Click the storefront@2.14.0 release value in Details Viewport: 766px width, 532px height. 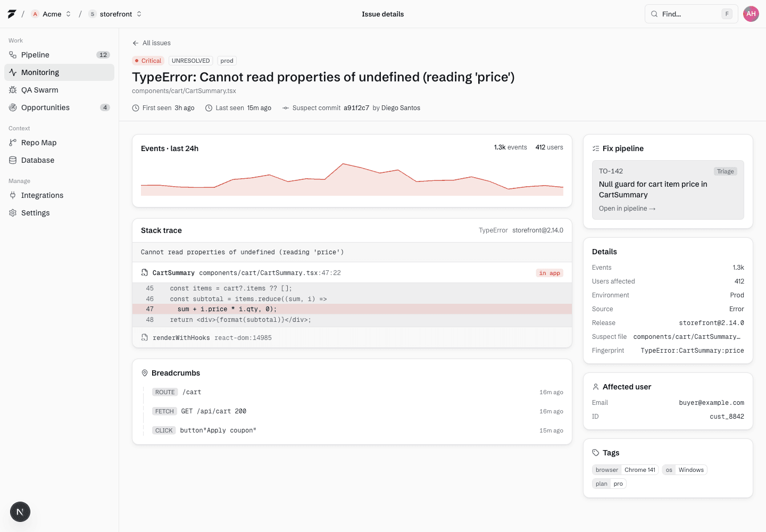click(x=711, y=323)
